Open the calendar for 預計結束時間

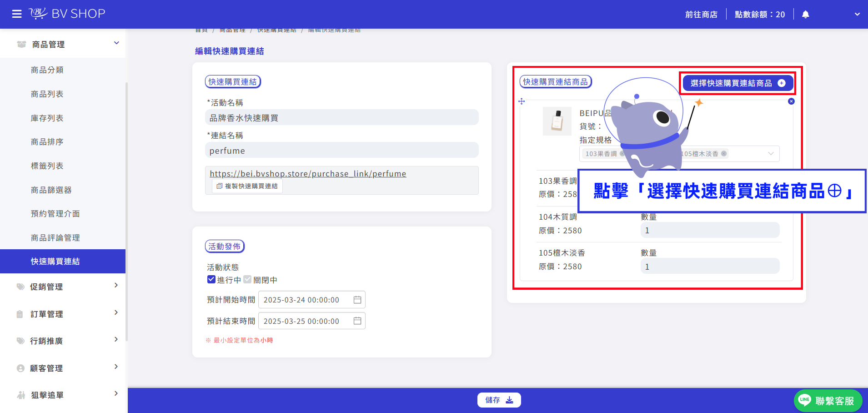pyautogui.click(x=357, y=321)
